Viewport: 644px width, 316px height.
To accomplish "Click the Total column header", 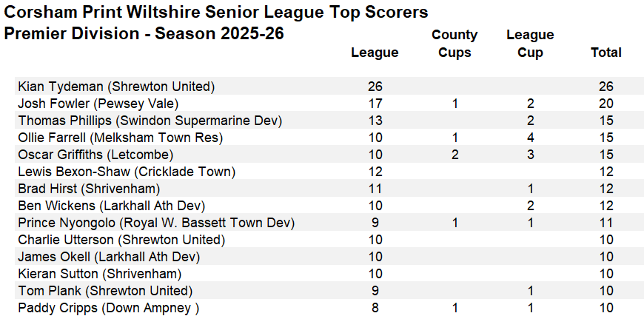I will coord(606,53).
